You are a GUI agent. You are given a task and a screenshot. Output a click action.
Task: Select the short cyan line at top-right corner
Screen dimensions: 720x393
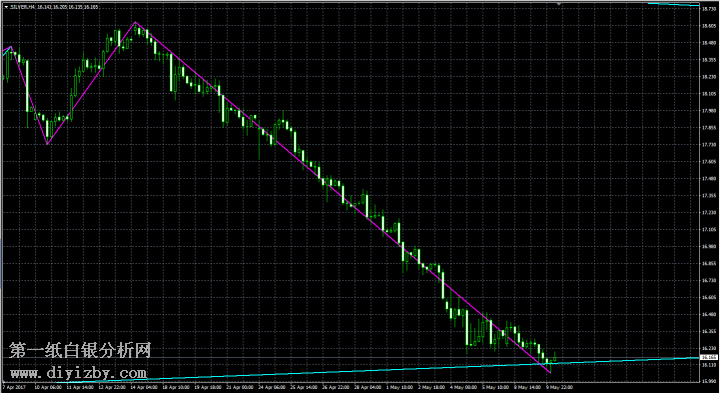[673, 5]
